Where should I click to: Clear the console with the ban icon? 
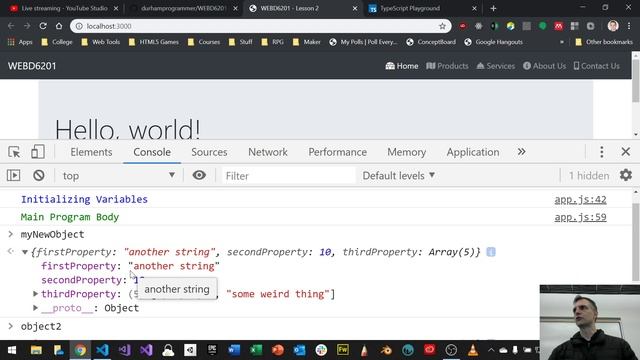[39, 176]
